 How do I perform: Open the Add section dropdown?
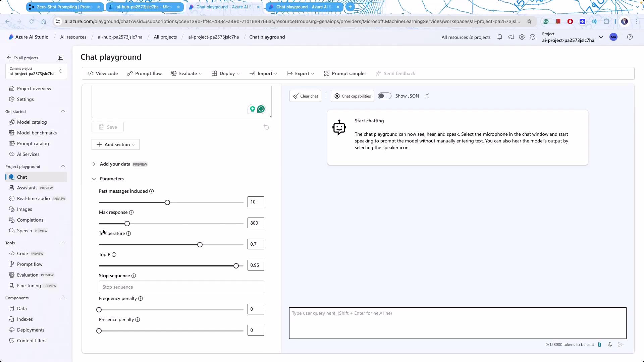(115, 145)
